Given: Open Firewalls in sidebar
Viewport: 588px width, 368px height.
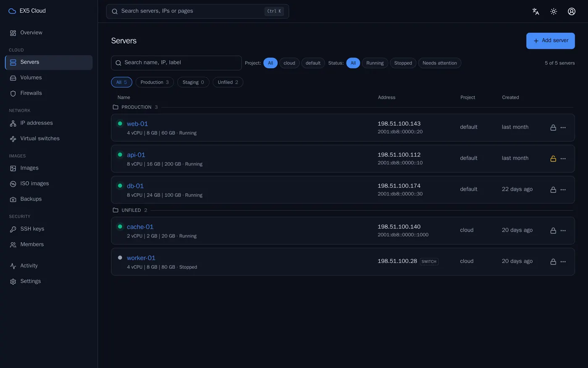Looking at the screenshot, I should pyautogui.click(x=49, y=93).
